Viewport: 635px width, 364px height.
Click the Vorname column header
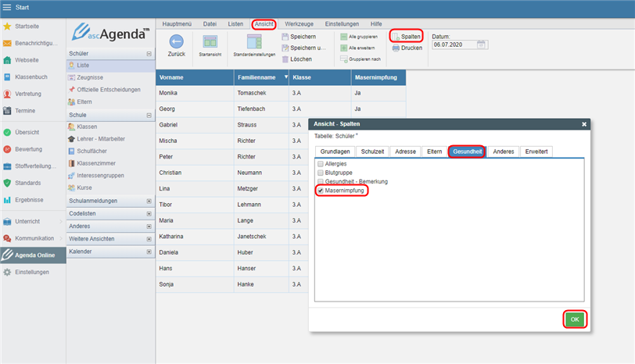pos(195,77)
